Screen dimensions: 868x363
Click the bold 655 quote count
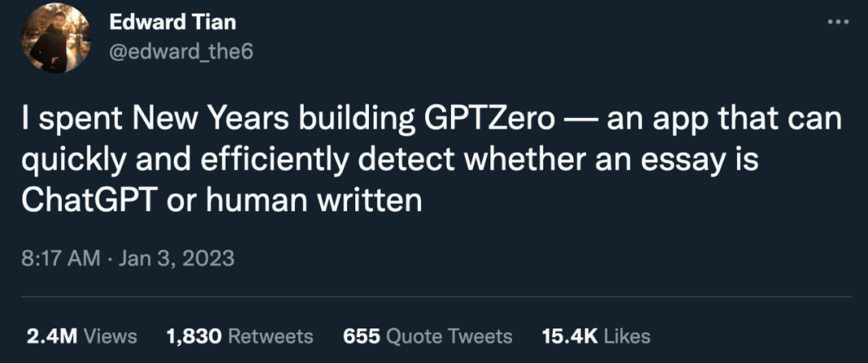pyautogui.click(x=361, y=336)
